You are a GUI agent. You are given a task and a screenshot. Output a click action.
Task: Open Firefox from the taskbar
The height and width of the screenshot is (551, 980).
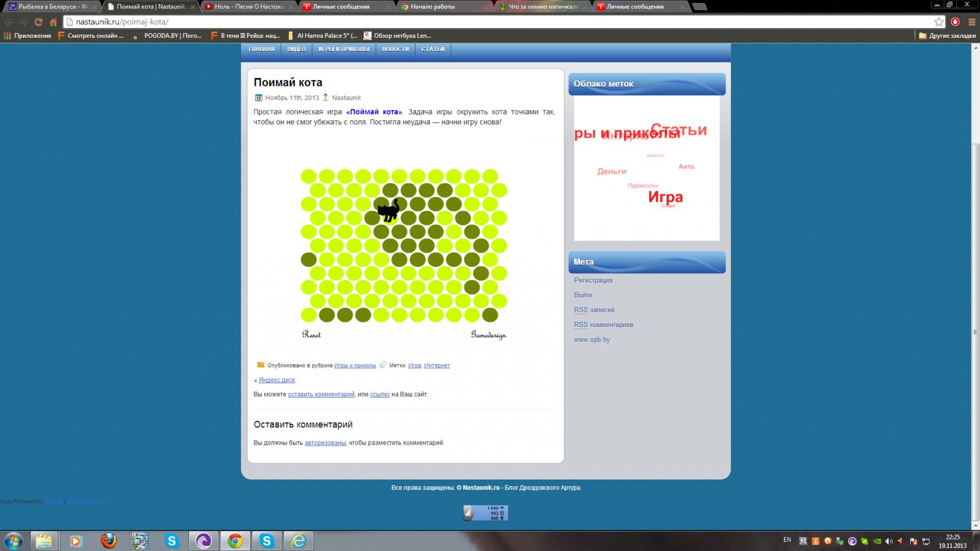108,540
